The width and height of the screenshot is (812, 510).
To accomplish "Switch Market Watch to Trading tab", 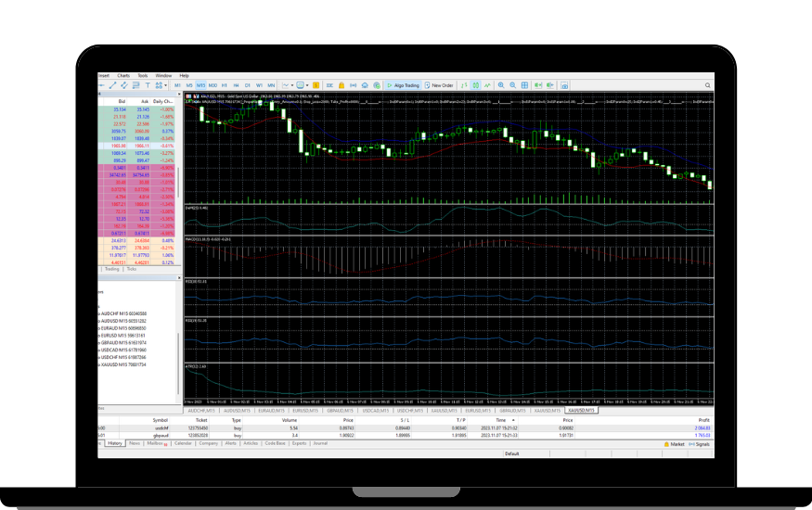I will pos(112,269).
